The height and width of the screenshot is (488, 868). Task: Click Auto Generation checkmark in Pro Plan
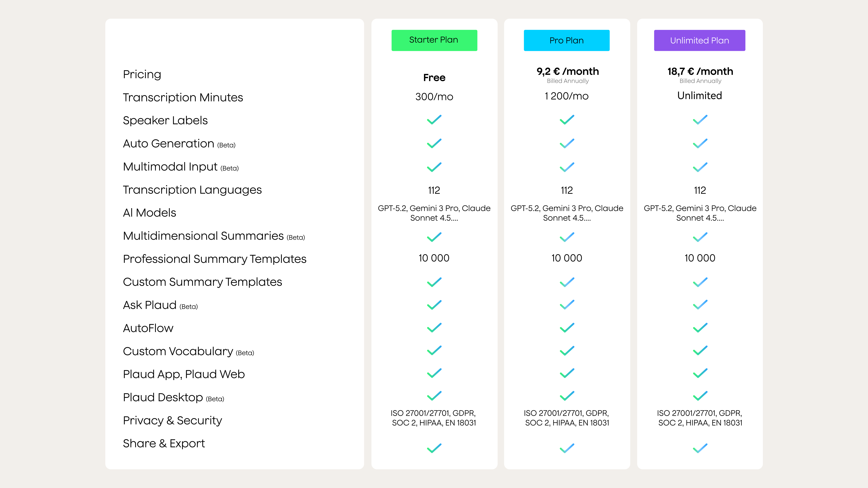coord(567,143)
